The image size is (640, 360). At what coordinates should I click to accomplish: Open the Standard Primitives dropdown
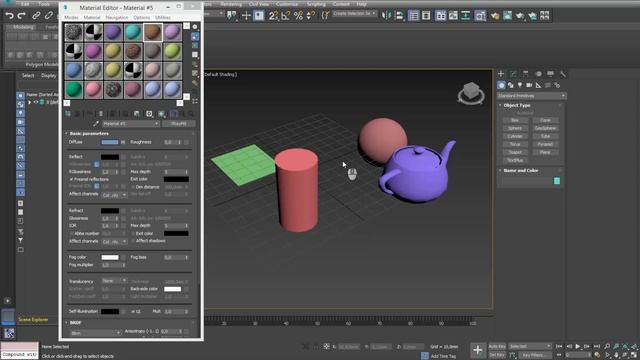pos(531,96)
